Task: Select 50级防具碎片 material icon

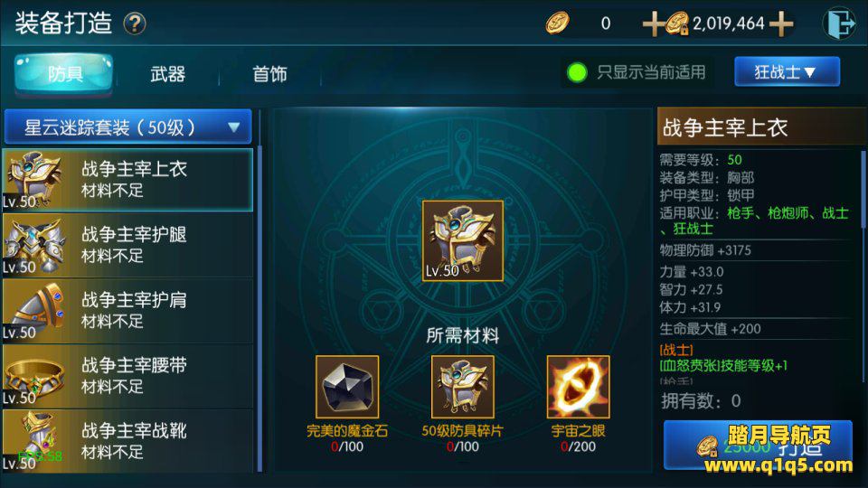Action: [x=462, y=387]
